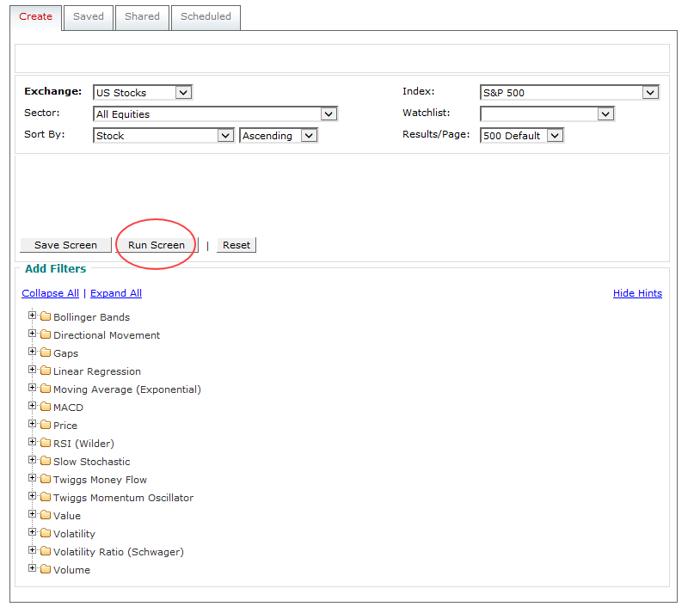Click the Twiggs Money Flow folder icon
Image resolution: width=700 pixels, height=613 pixels.
pos(46,479)
